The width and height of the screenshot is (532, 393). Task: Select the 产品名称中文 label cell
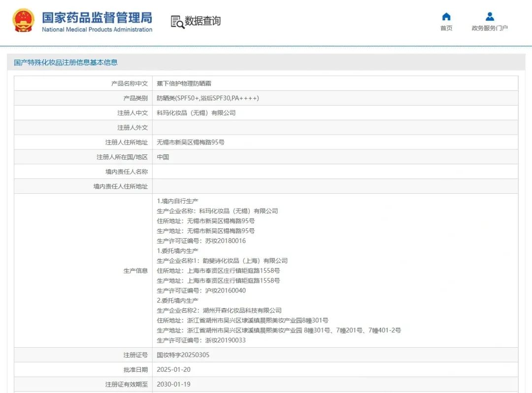coord(83,83)
